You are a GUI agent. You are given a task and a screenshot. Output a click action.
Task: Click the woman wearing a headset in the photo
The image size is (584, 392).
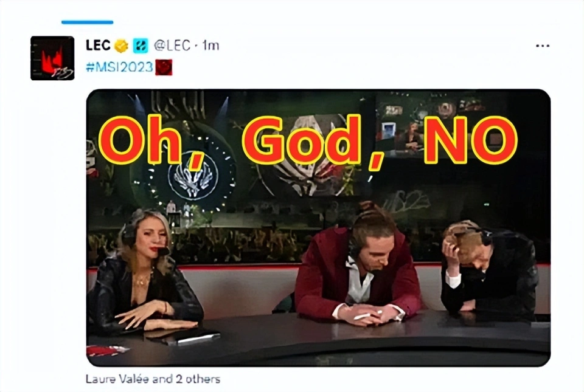145,272
